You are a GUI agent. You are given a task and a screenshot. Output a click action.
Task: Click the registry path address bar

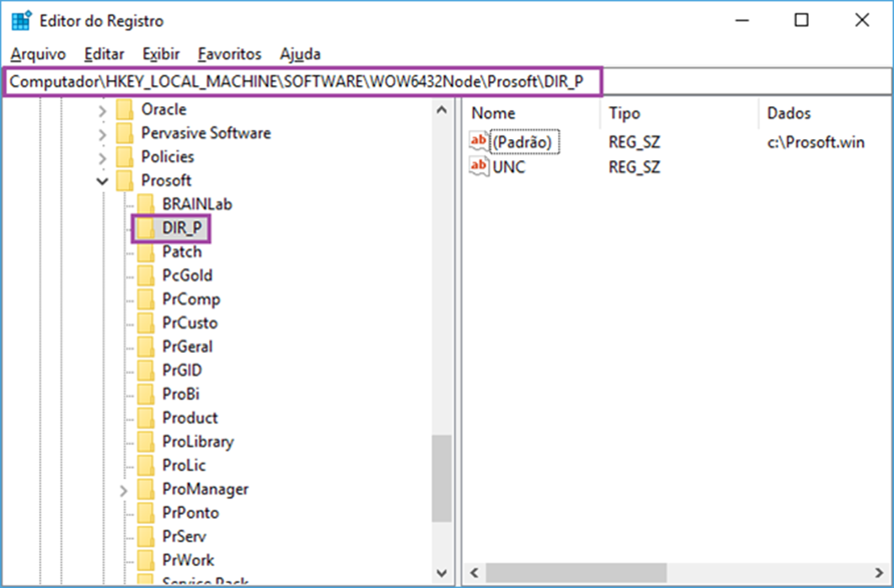click(447, 82)
